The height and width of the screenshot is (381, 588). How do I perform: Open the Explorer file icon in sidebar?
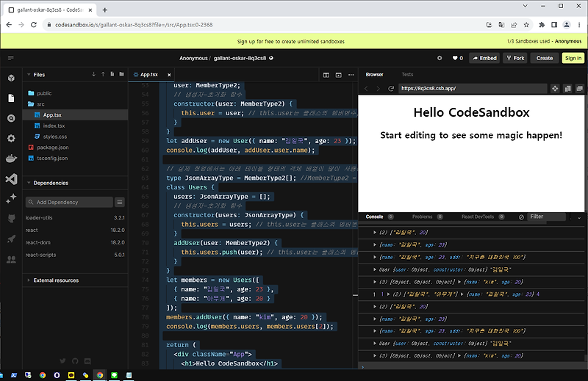(11, 98)
